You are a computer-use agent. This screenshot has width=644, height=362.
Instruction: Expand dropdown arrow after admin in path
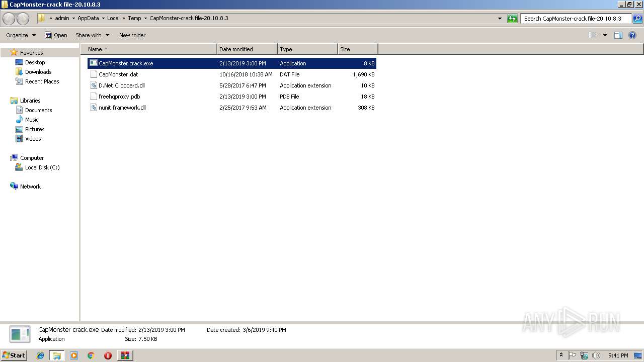coord(73,19)
